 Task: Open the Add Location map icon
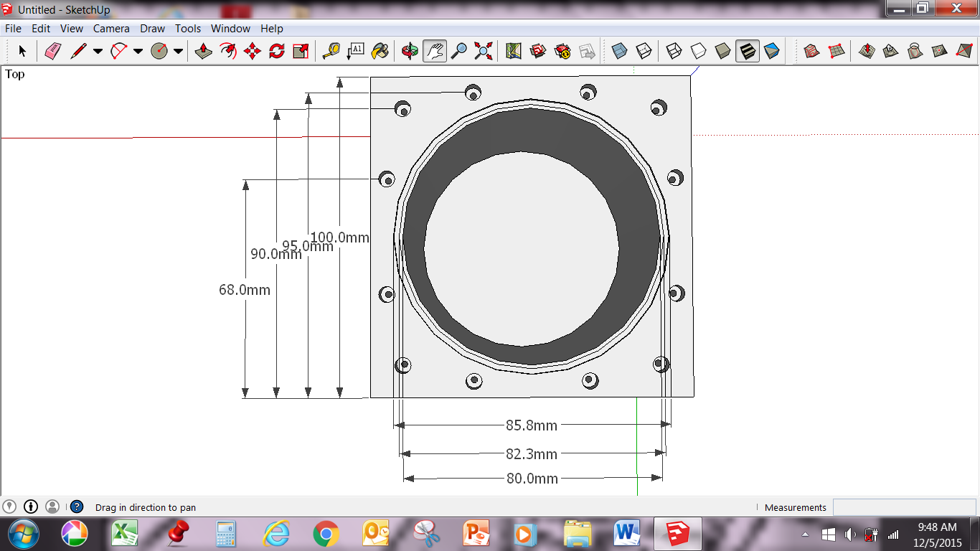coord(514,51)
